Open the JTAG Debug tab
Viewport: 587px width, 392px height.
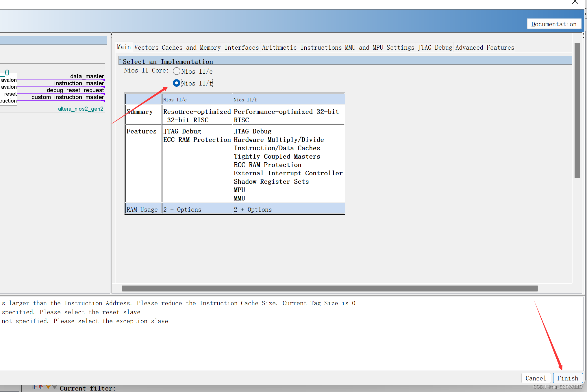pos(435,48)
